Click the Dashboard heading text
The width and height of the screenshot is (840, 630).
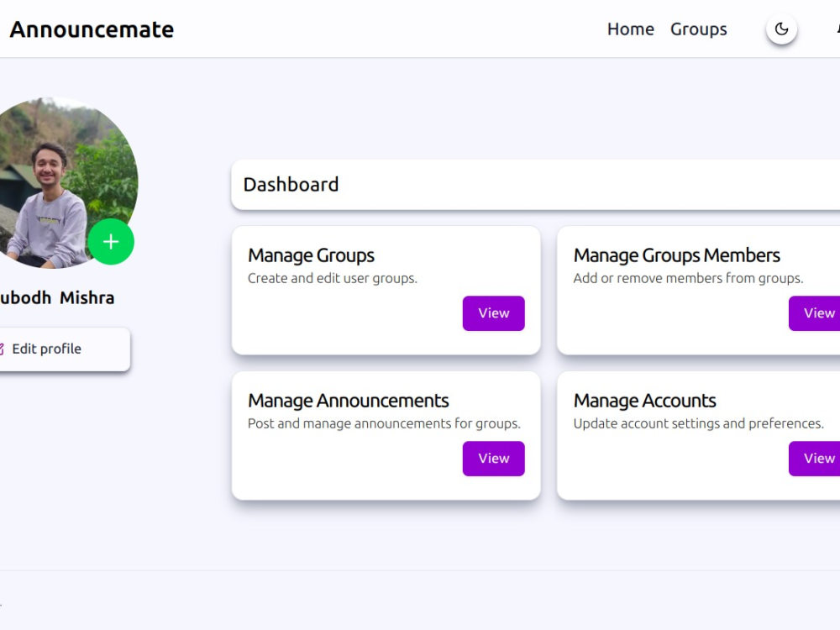point(291,184)
